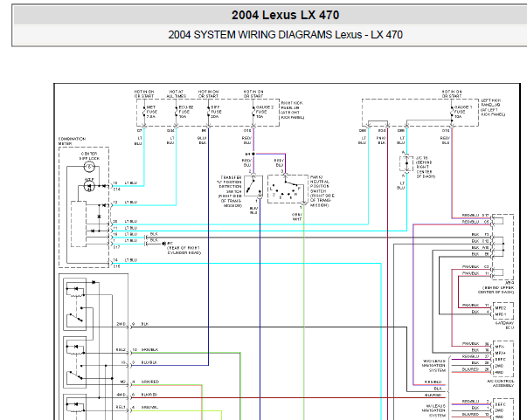Click the Transfer 'L' Position Detection Switch label
Image resolution: width=527 pixels, height=420 pixels.
pos(229,191)
